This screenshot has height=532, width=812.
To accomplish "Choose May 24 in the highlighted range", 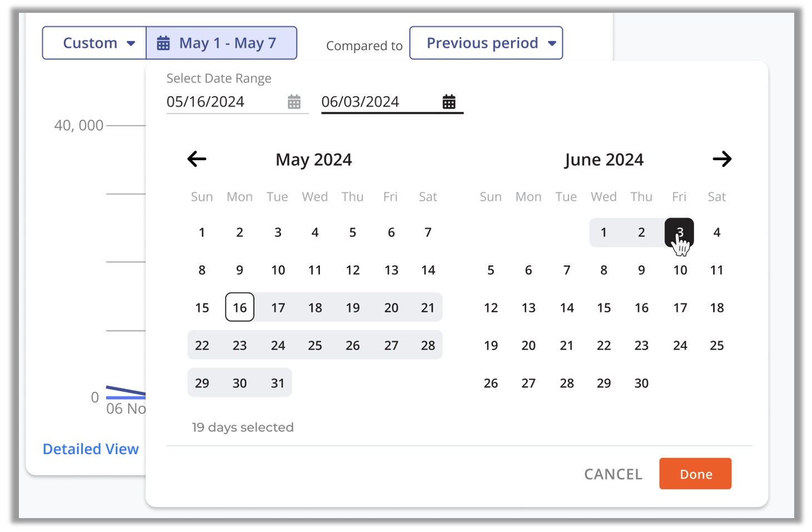I will point(278,346).
